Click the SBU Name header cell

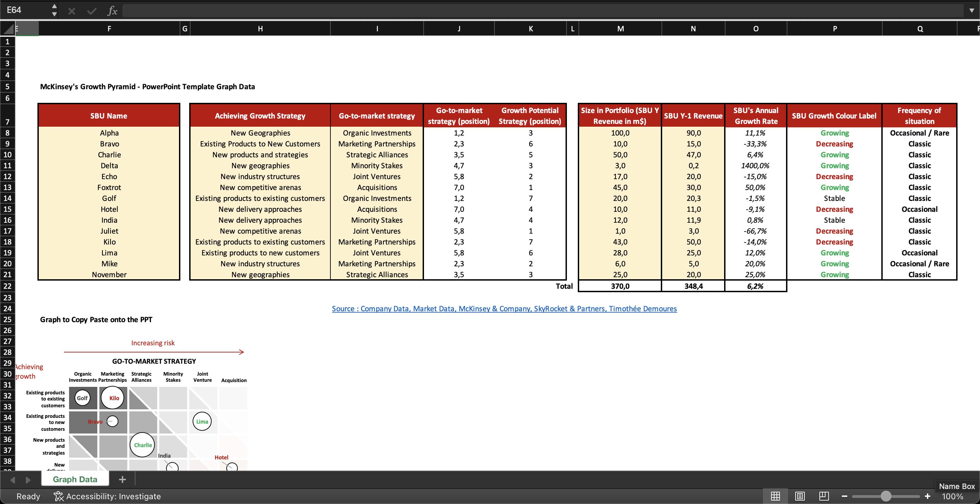click(109, 116)
